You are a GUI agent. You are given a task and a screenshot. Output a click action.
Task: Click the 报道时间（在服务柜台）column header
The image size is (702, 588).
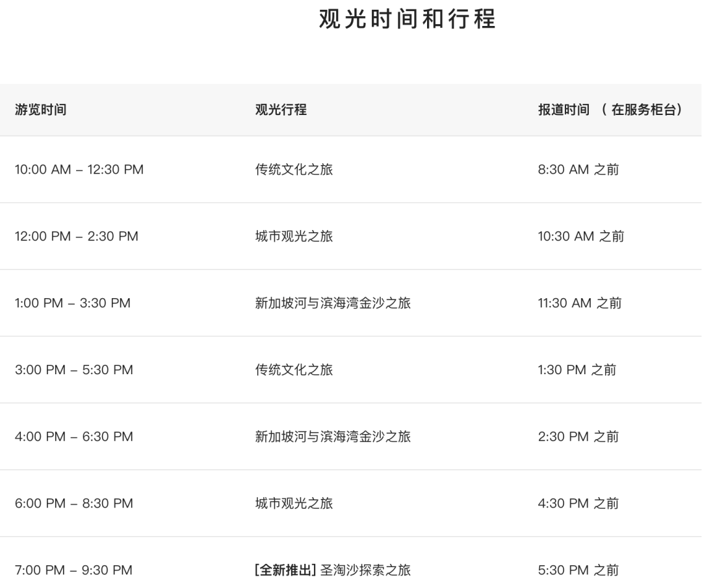coord(610,110)
